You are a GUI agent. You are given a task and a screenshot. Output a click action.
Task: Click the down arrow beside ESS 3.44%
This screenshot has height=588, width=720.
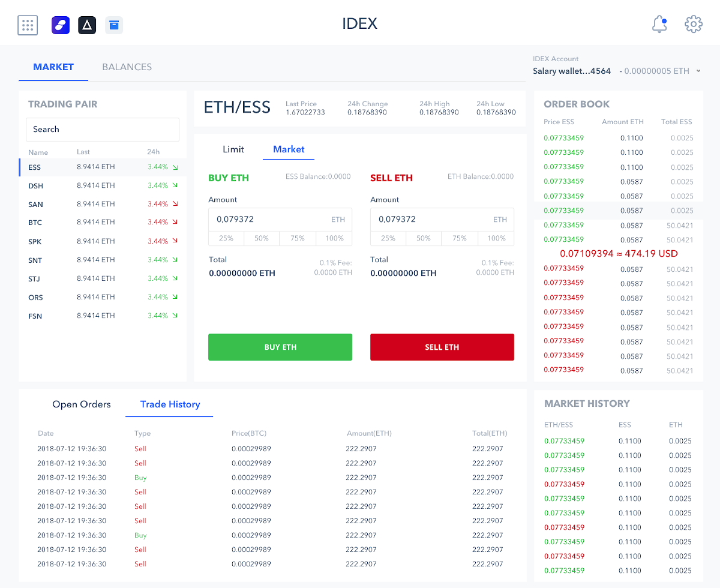tap(175, 167)
